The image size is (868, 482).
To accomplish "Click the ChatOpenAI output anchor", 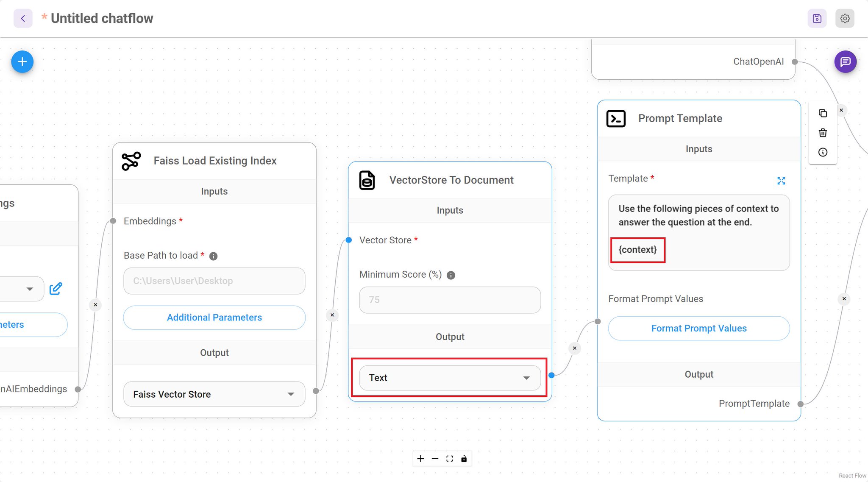I will point(795,62).
